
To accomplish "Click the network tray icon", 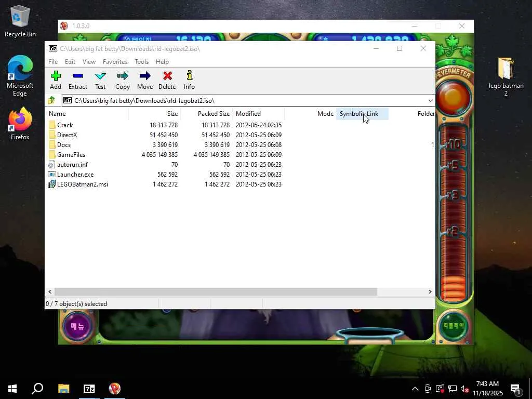I will point(453,389).
